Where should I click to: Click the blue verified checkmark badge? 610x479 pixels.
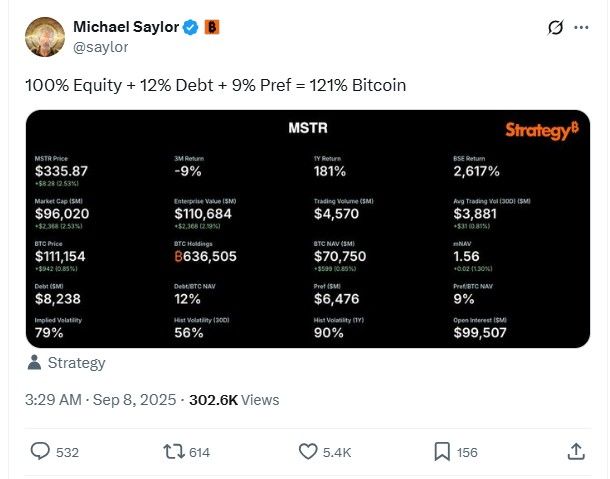point(191,27)
